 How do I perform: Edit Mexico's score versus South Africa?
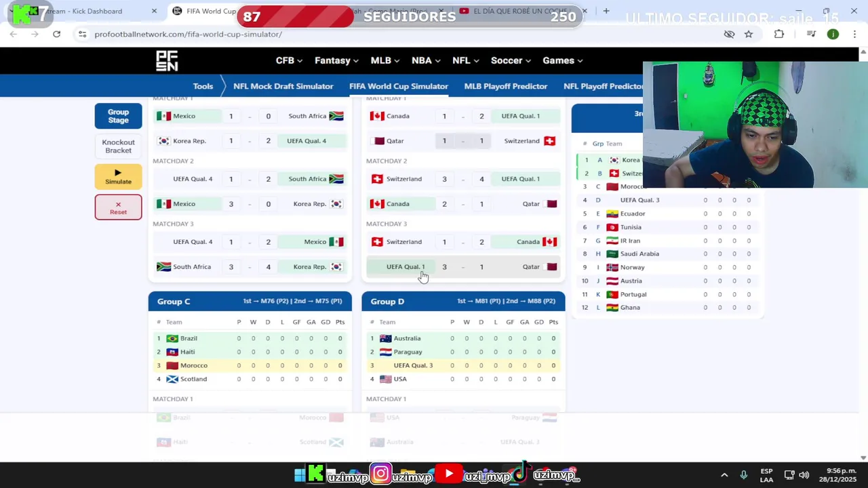(231, 116)
